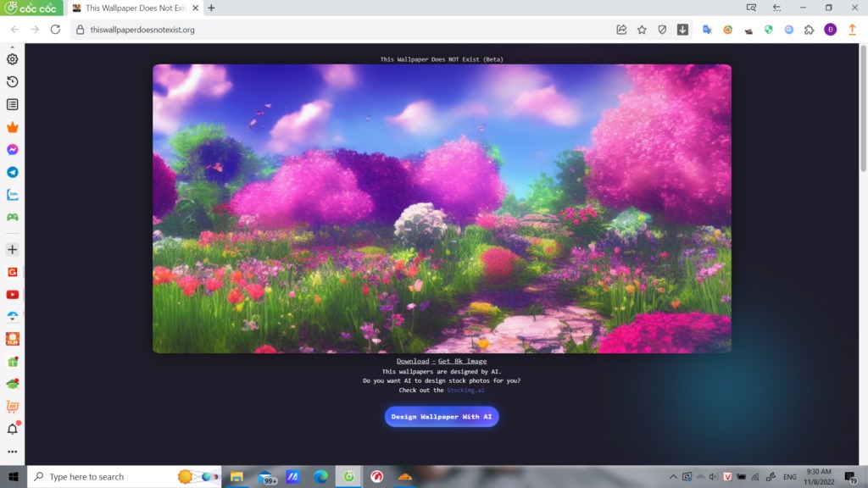Click the Design Wallpaper With AI button
The width and height of the screenshot is (868, 488).
442,416
